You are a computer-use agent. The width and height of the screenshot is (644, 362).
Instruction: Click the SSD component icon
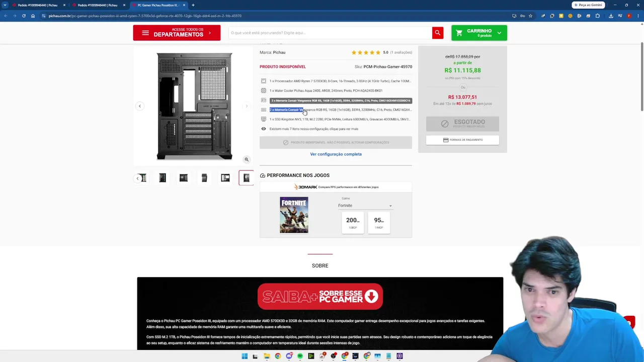click(x=263, y=119)
